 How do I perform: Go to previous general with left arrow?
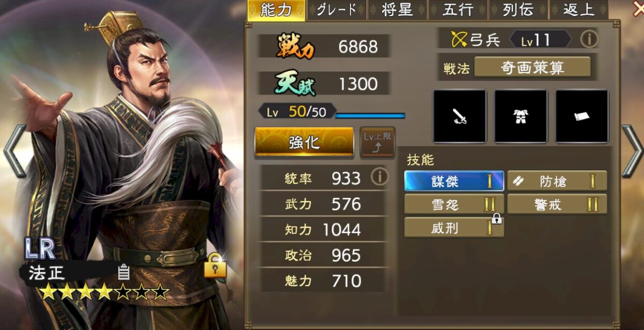point(14,151)
